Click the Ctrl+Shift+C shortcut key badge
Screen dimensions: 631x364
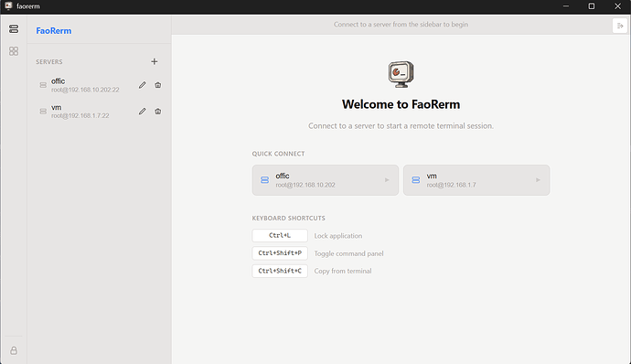click(x=280, y=271)
